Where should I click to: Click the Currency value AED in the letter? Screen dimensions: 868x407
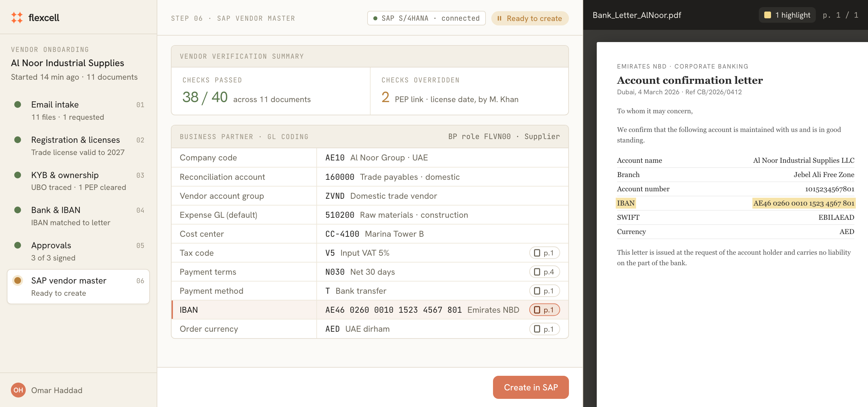pyautogui.click(x=847, y=231)
